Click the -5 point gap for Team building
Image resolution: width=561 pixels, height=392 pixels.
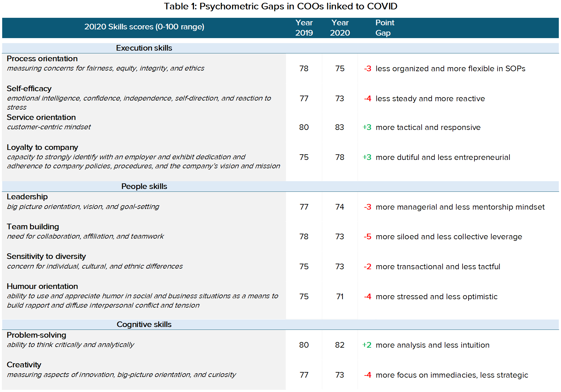(x=368, y=237)
